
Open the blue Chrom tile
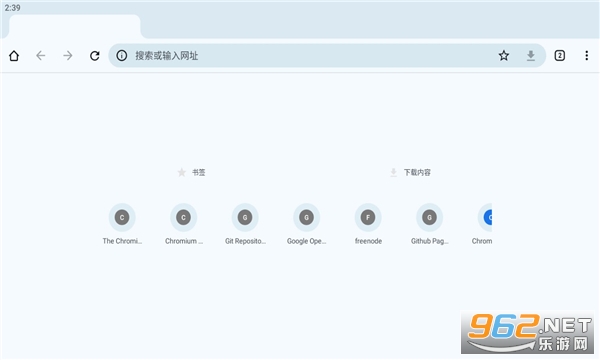483,224
